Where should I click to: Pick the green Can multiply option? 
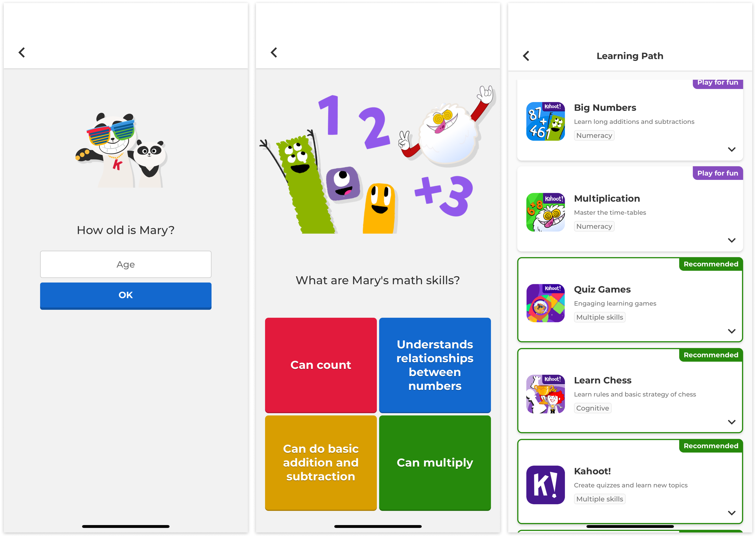tap(435, 463)
